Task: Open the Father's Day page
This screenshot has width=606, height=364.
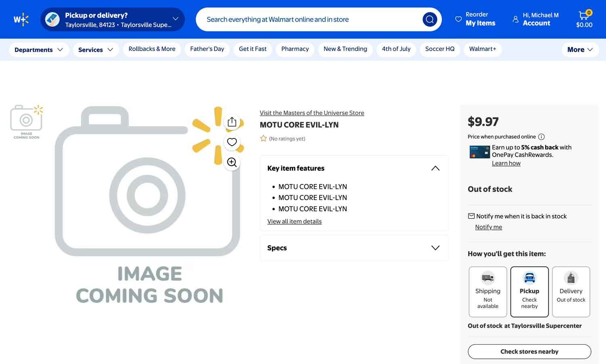Action: point(207,49)
